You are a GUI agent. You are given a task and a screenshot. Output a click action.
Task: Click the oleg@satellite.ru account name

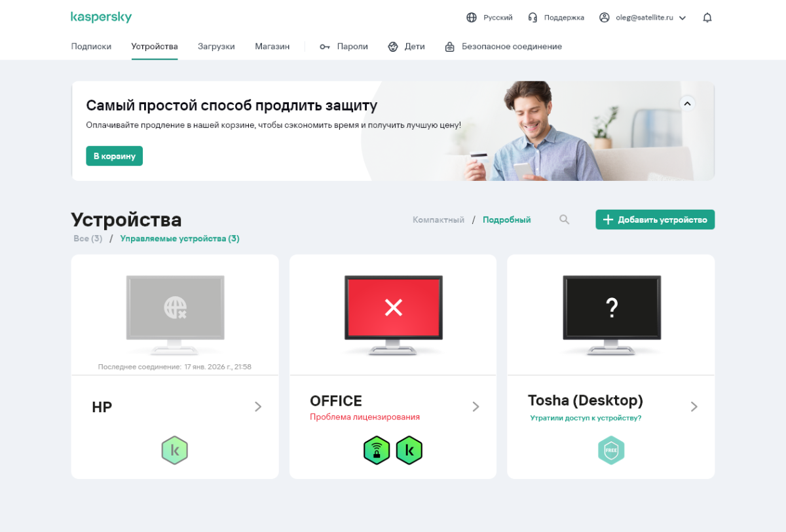coord(645,18)
